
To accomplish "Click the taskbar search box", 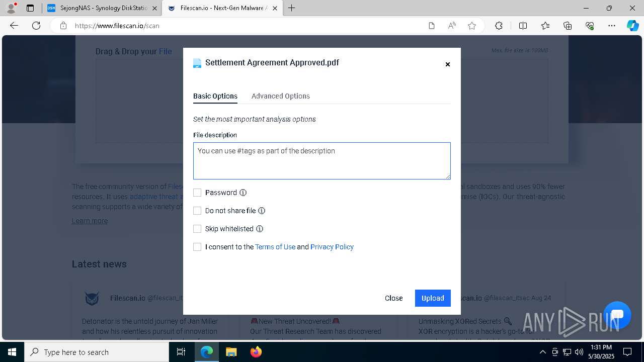I will click(97, 352).
